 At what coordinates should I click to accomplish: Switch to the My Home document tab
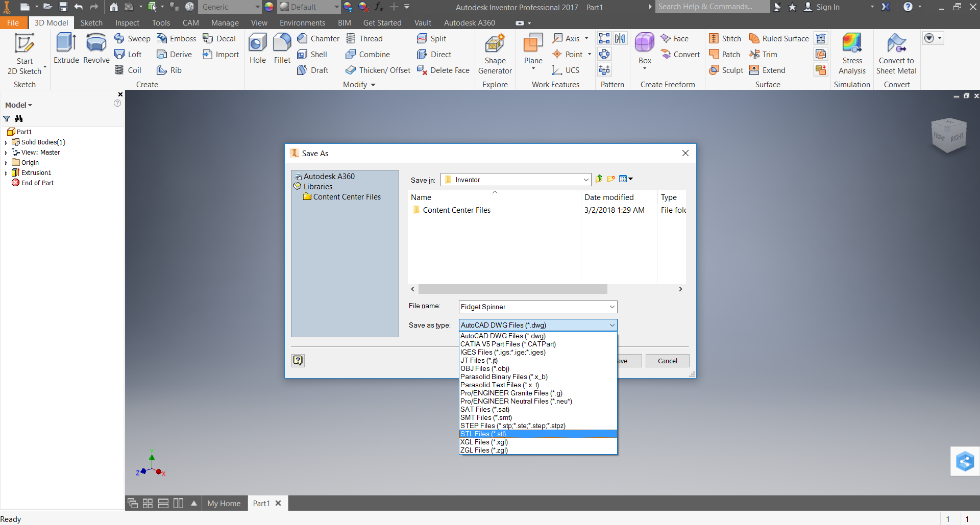224,503
